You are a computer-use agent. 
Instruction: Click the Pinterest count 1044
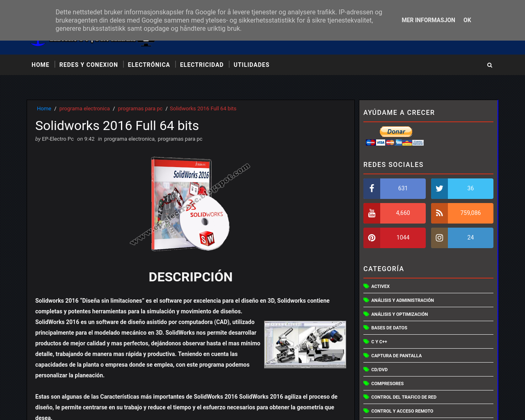(x=403, y=238)
